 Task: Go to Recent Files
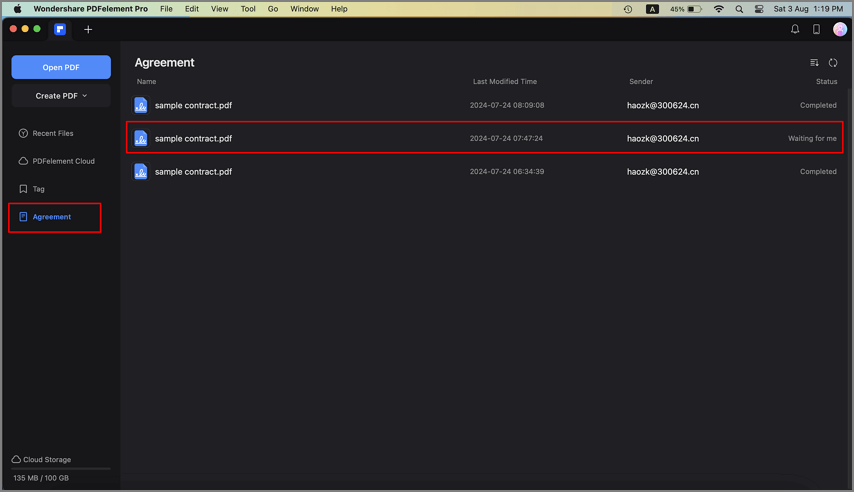coord(52,133)
